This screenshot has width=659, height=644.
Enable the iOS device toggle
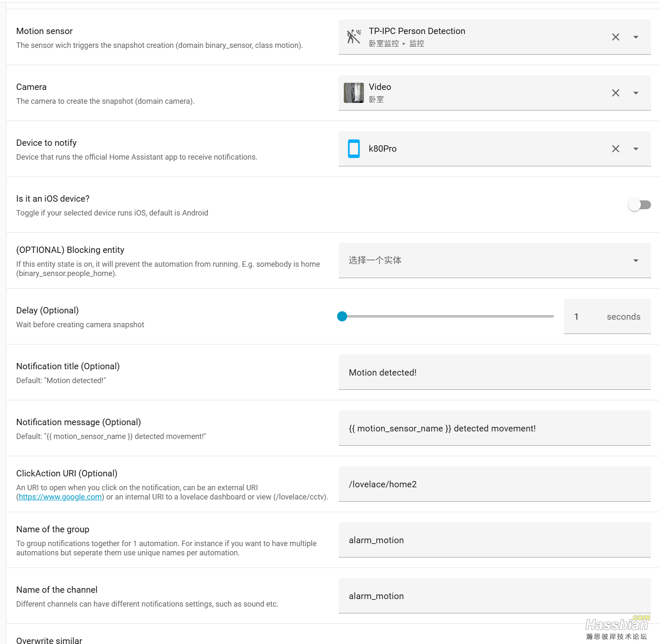coord(639,205)
